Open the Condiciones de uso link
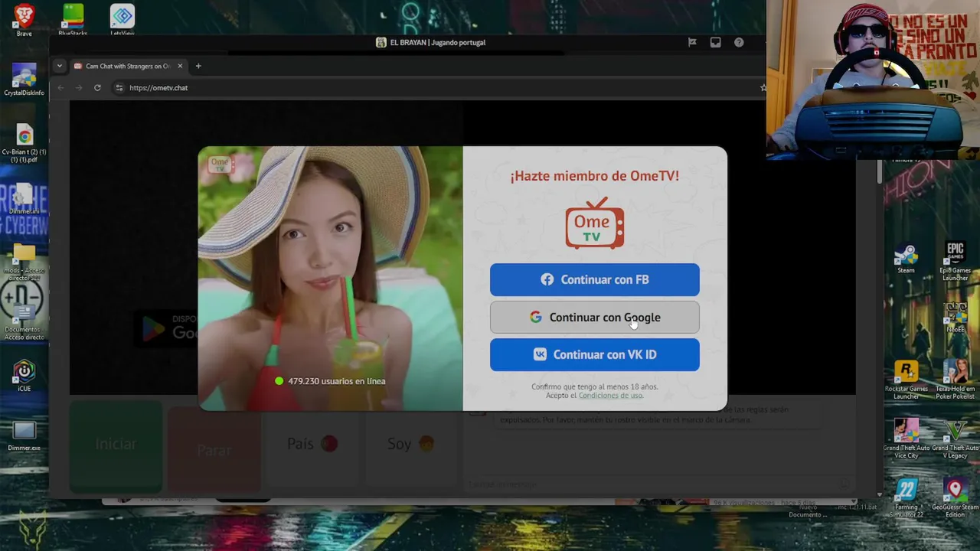980x551 pixels. [x=611, y=396]
